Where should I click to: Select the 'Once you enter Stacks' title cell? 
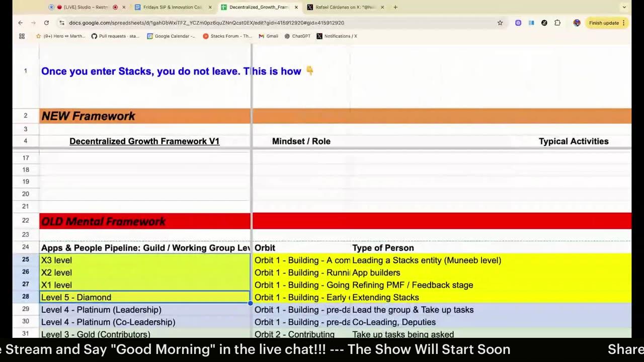coord(145,71)
